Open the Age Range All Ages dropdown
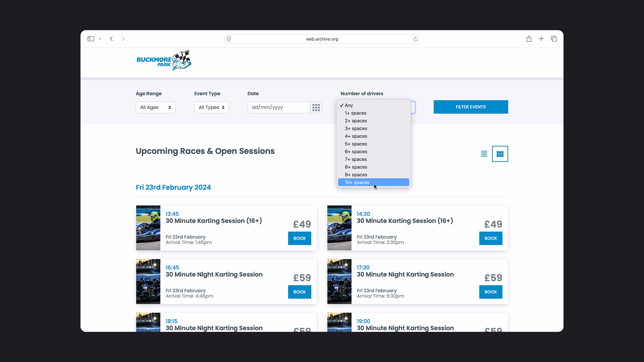Image resolution: width=644 pixels, height=362 pixels. tap(155, 108)
